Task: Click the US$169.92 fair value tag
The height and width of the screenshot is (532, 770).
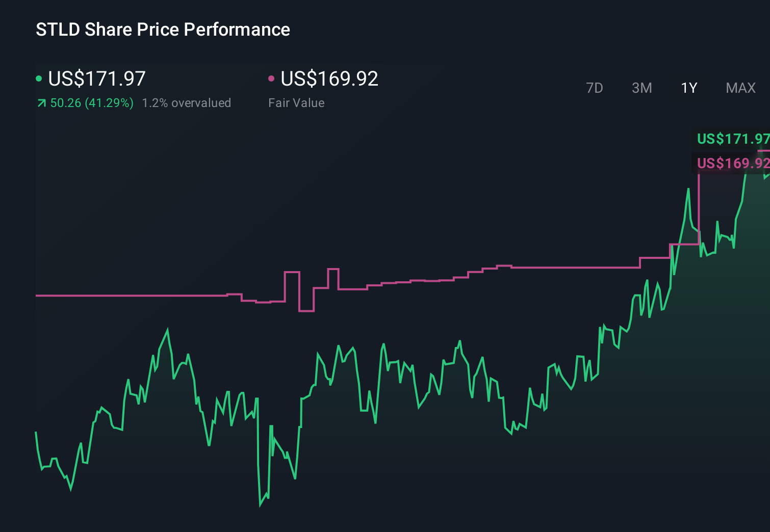Action: click(733, 164)
